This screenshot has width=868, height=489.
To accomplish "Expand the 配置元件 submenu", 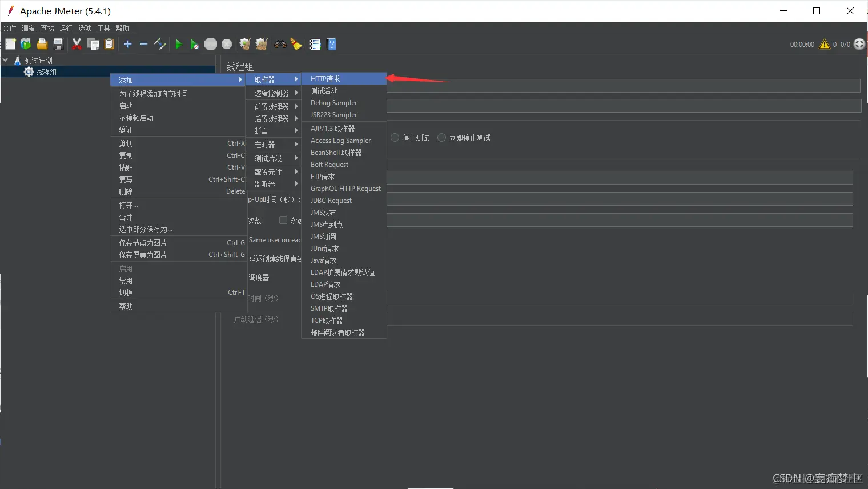I will (x=273, y=172).
